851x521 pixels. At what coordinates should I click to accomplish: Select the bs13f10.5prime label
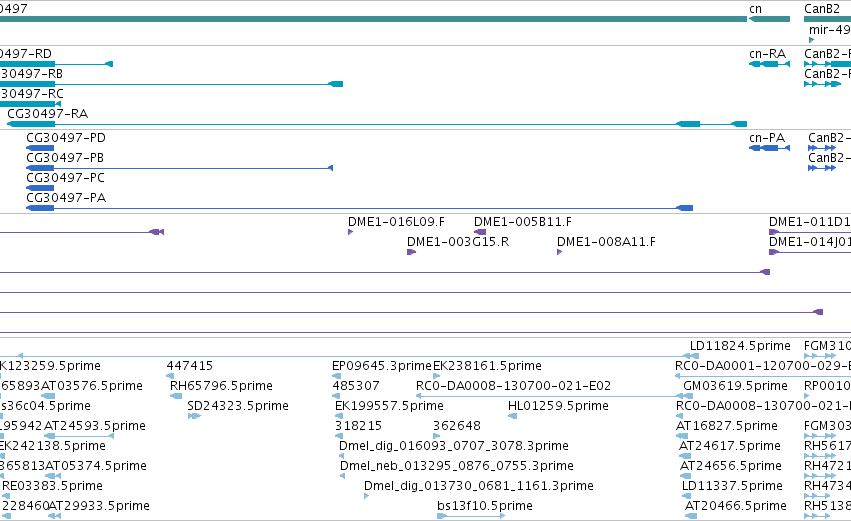[x=485, y=507]
